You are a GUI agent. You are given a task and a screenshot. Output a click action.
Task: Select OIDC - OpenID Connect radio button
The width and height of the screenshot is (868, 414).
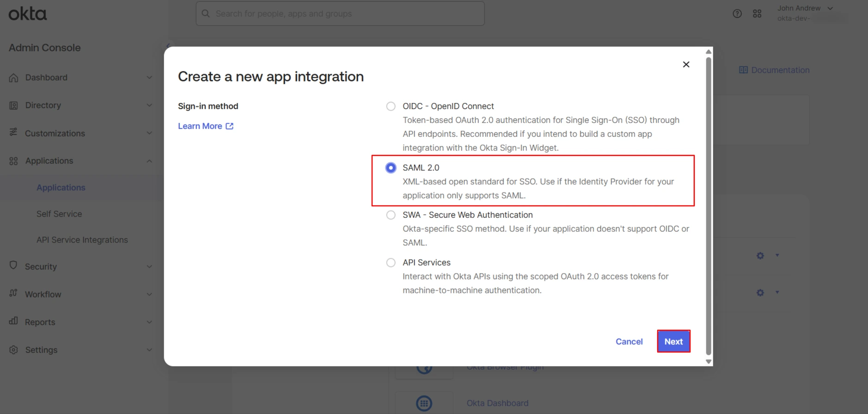coord(391,106)
